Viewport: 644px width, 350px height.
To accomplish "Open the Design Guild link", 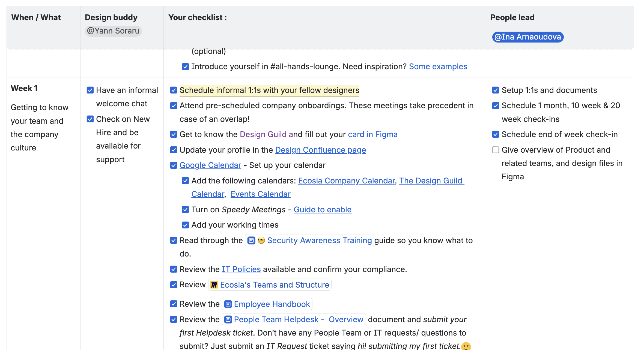I will tap(263, 134).
